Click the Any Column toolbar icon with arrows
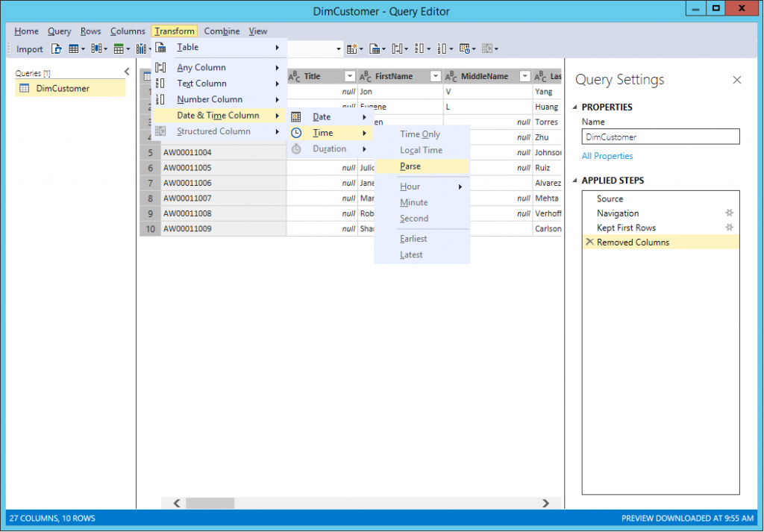Screen dimensions: 764x532 tap(397, 48)
